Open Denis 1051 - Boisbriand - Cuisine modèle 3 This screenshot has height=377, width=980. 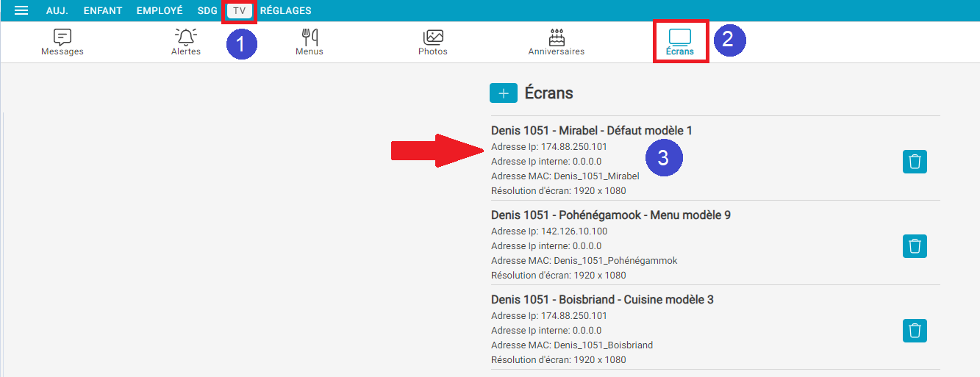pyautogui.click(x=602, y=300)
